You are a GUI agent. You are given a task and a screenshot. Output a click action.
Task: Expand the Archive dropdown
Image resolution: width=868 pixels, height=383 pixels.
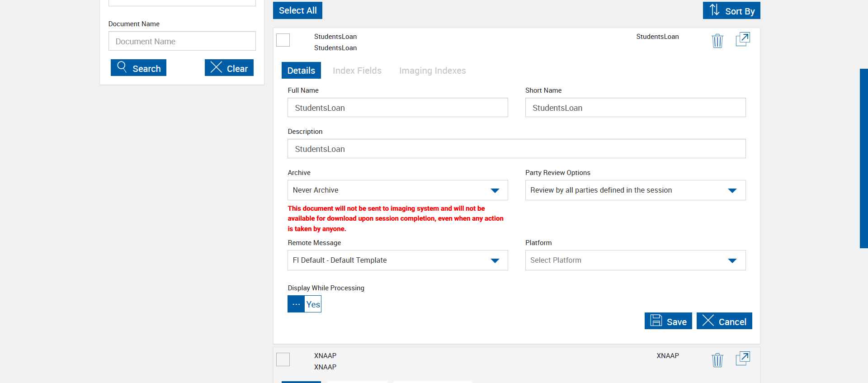pos(397,190)
